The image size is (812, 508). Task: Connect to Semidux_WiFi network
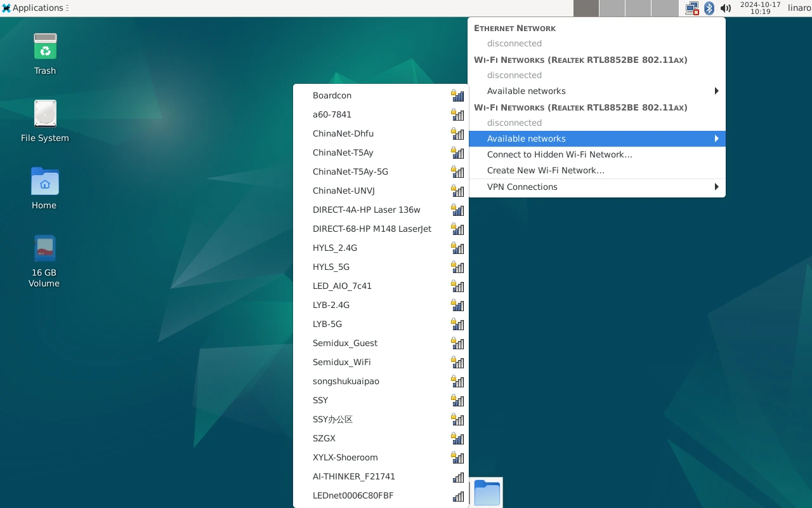(381, 362)
